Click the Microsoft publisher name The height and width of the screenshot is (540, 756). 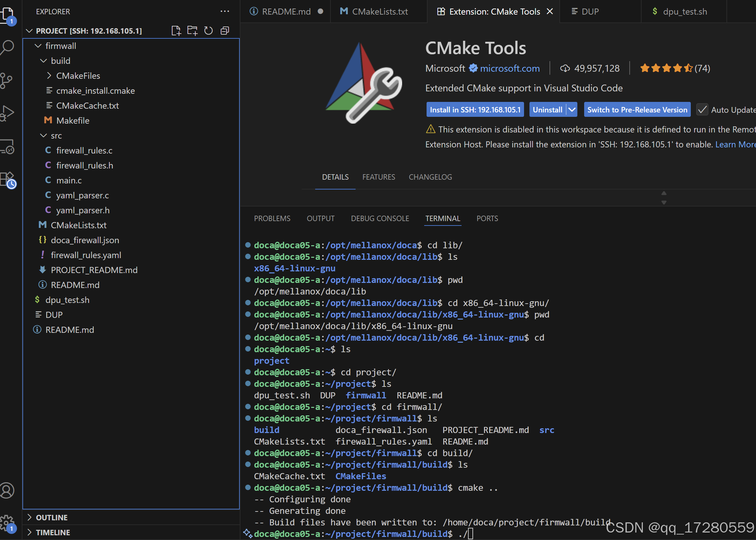tap(445, 68)
